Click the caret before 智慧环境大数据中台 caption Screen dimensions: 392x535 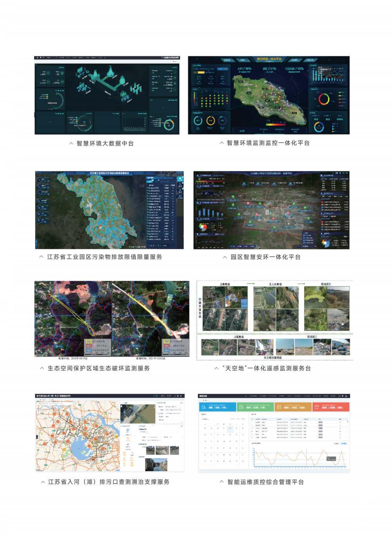[71, 144]
